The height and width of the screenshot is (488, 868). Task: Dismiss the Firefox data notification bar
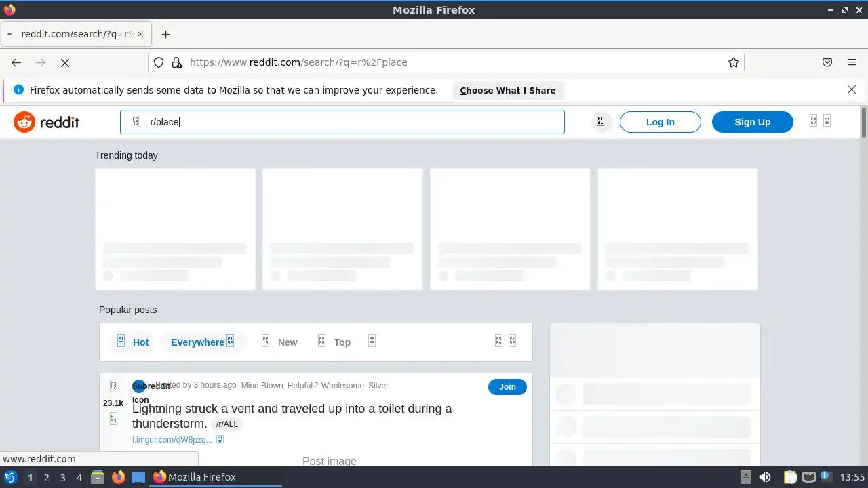click(x=852, y=89)
